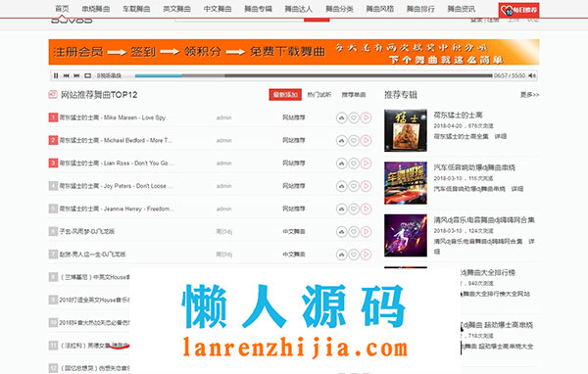Image resolution: width=588 pixels, height=374 pixels.
Task: Play the Jeannie Henry - Freedom track
Action: (x=366, y=209)
